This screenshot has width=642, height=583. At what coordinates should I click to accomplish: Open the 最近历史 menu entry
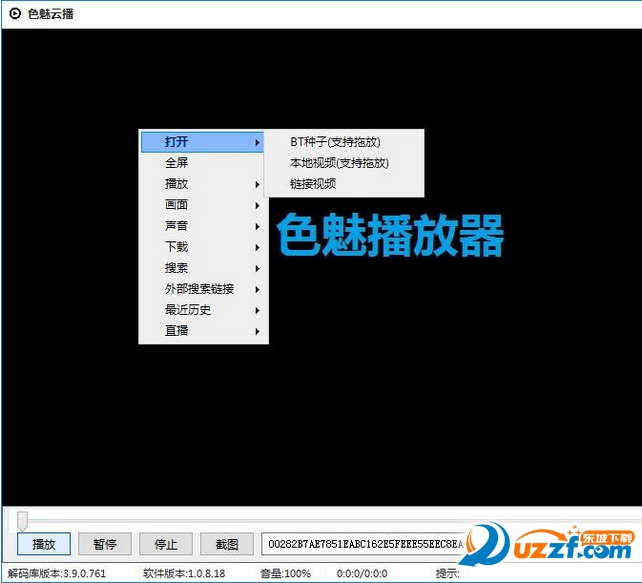coord(203,310)
